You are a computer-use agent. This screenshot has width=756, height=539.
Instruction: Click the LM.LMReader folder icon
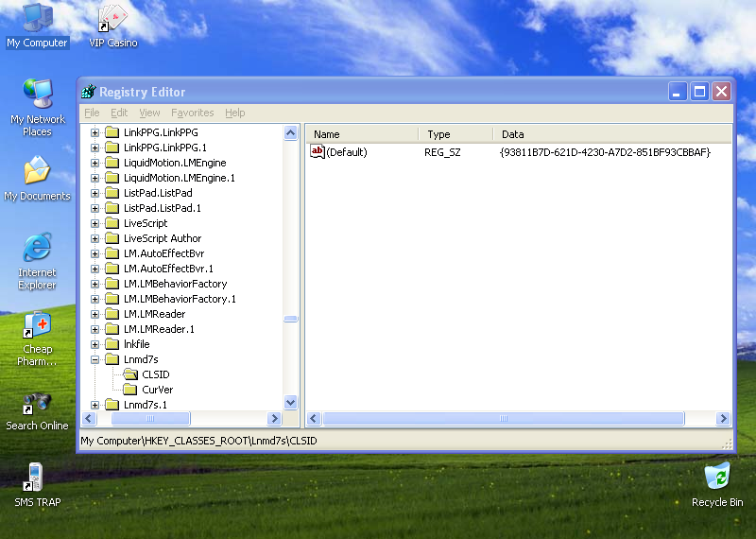coord(112,314)
